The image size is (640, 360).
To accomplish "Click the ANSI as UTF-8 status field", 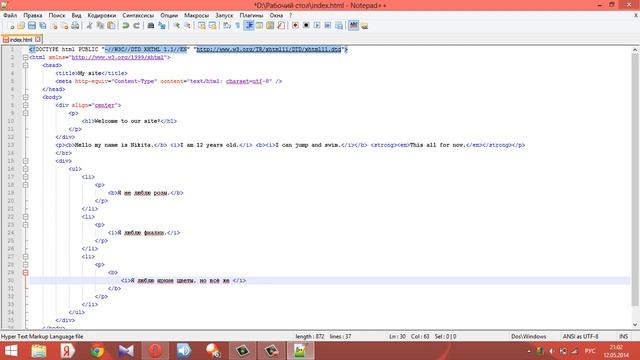I will point(580,337).
